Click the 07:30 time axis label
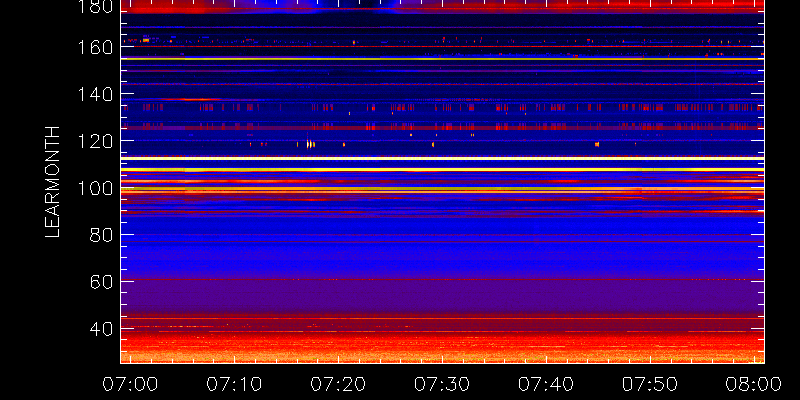 pos(441,384)
